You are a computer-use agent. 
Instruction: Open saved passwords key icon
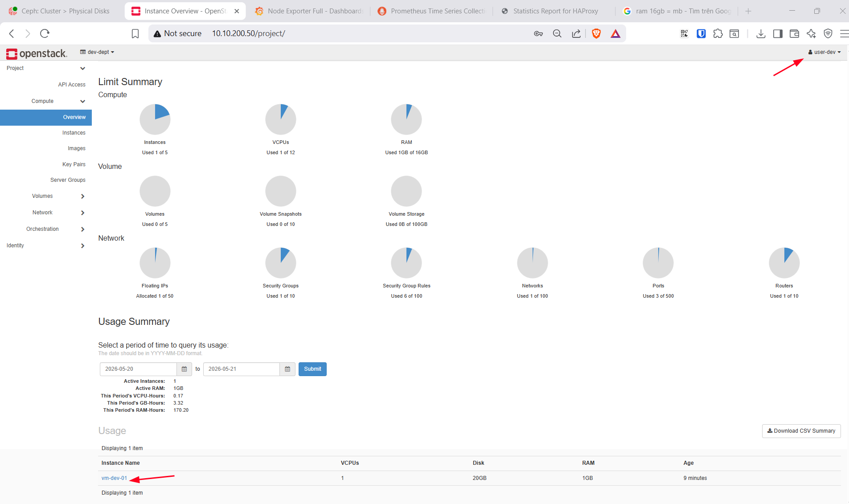point(538,33)
